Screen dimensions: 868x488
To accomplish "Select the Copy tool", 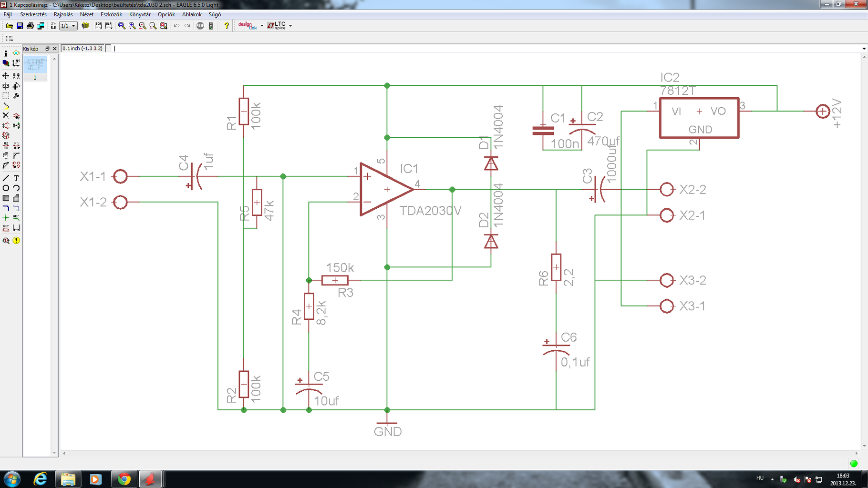I will 16,76.
